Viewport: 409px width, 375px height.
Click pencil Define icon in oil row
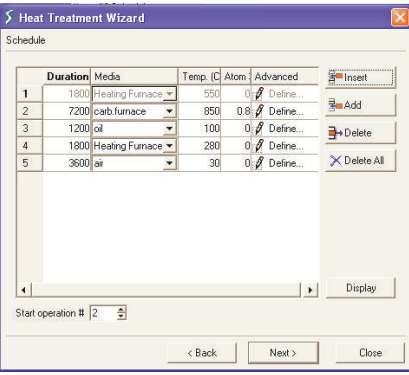coord(259,129)
